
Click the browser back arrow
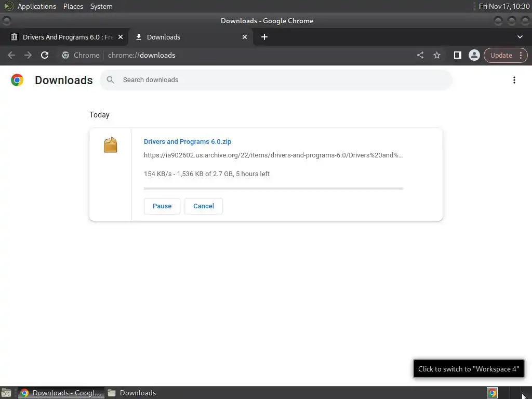11,55
